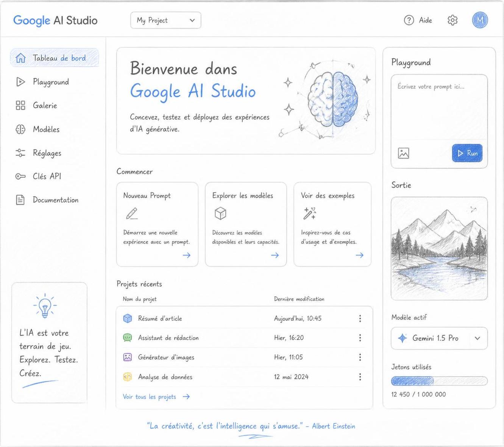Click the Galerie grid icon
The image size is (504, 447).
coord(20,105)
